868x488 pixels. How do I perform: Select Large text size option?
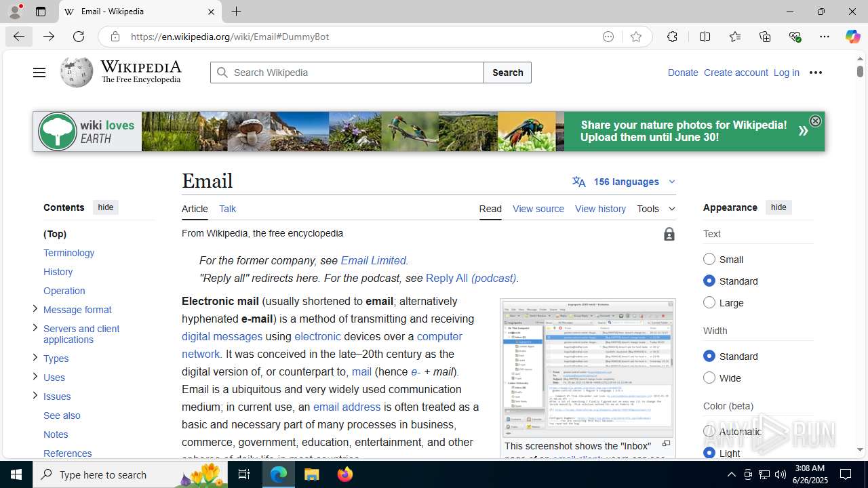709,302
